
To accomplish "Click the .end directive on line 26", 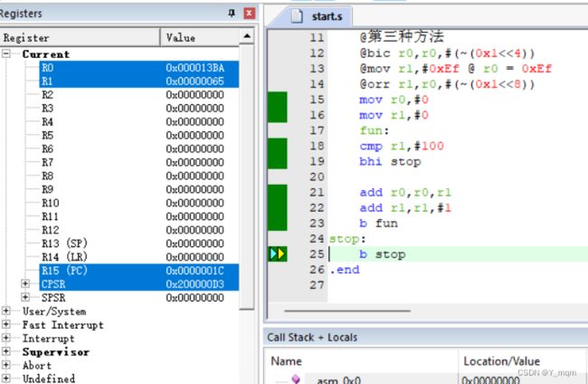I will click(x=345, y=270).
